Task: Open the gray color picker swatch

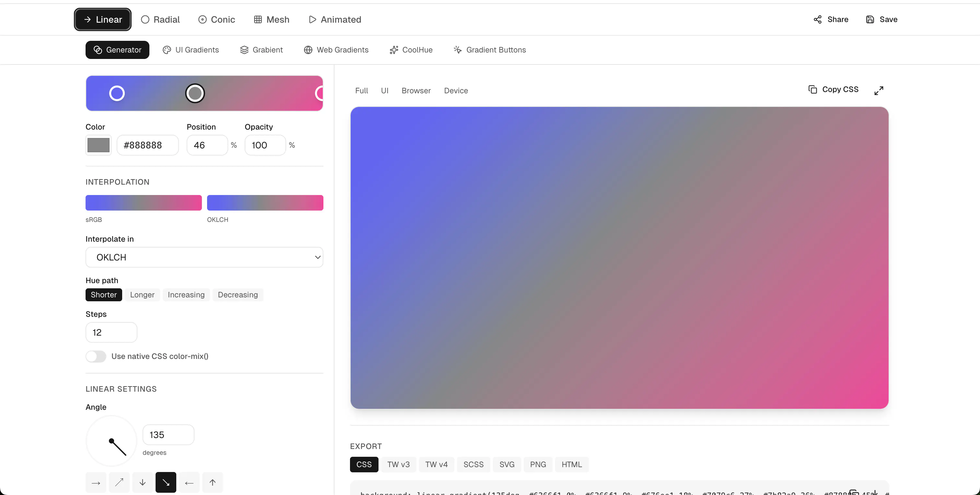Action: (x=99, y=145)
